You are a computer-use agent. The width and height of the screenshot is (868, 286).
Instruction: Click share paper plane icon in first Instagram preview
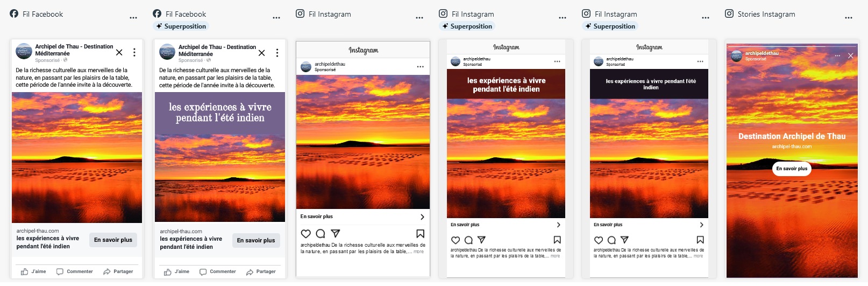[x=336, y=234]
